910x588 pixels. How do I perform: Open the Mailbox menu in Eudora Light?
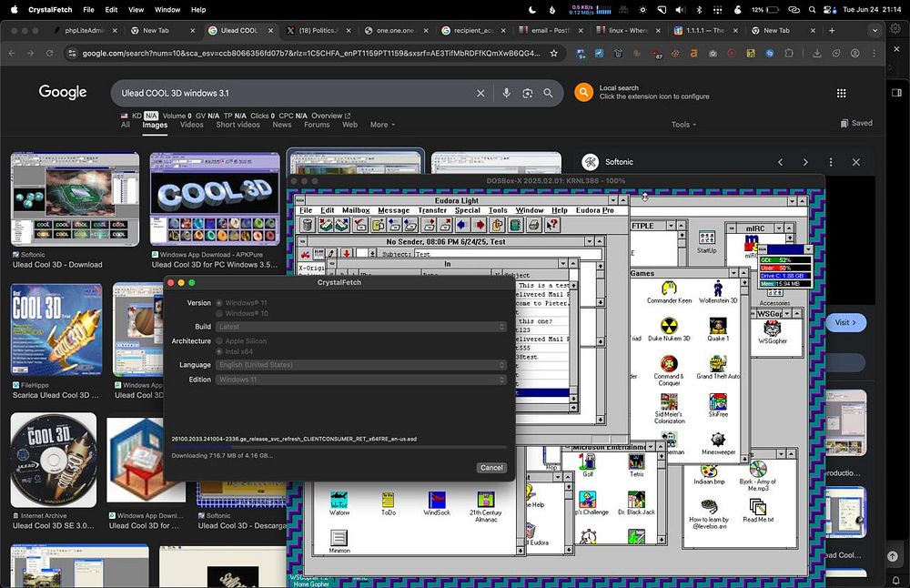(x=356, y=210)
